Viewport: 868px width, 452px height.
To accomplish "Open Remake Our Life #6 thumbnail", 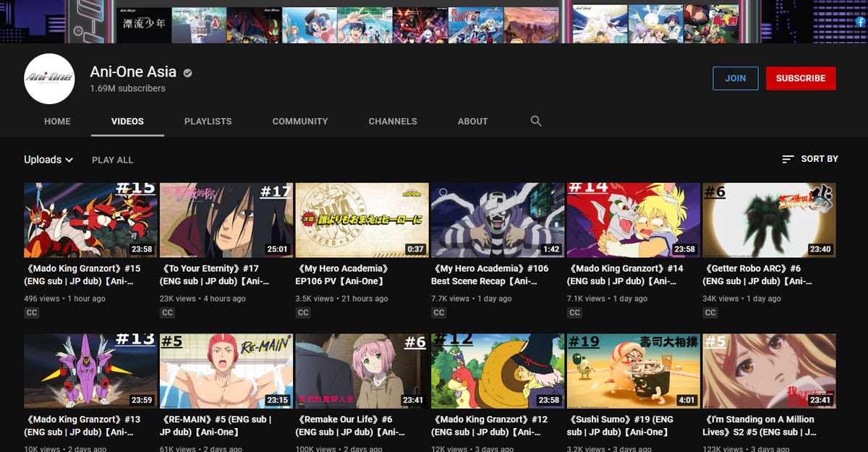I will pyautogui.click(x=362, y=371).
